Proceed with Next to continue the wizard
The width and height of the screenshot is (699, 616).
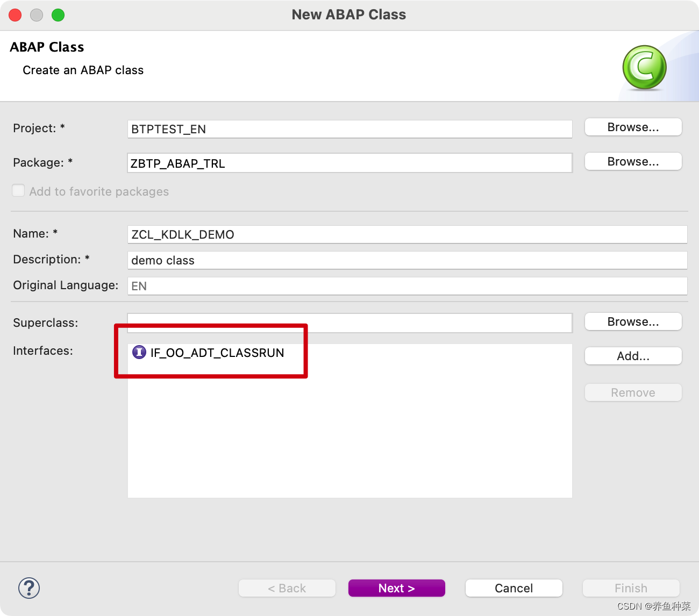(396, 588)
